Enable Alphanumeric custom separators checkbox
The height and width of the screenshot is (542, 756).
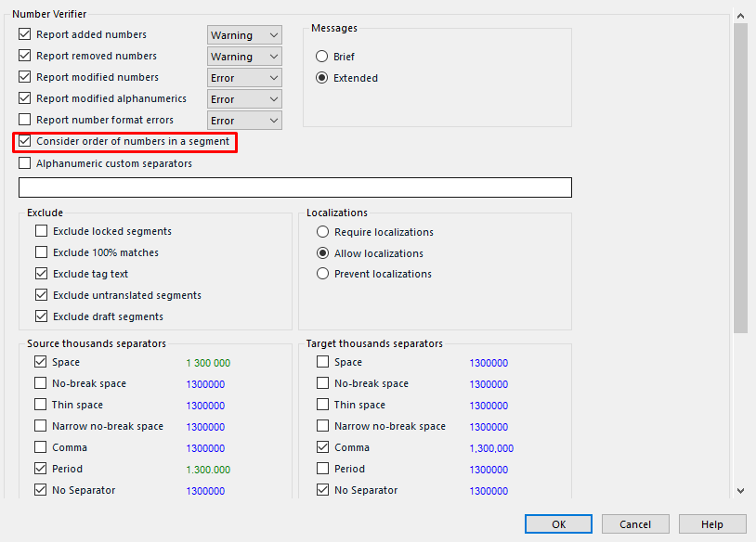(x=24, y=163)
